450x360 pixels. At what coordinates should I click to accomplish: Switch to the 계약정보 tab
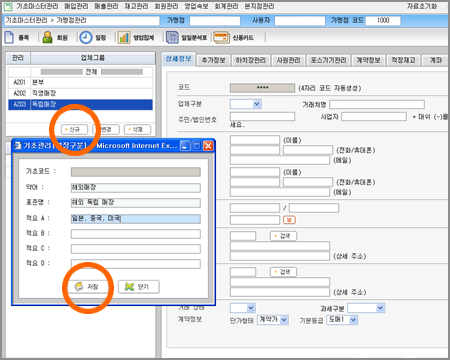click(368, 60)
